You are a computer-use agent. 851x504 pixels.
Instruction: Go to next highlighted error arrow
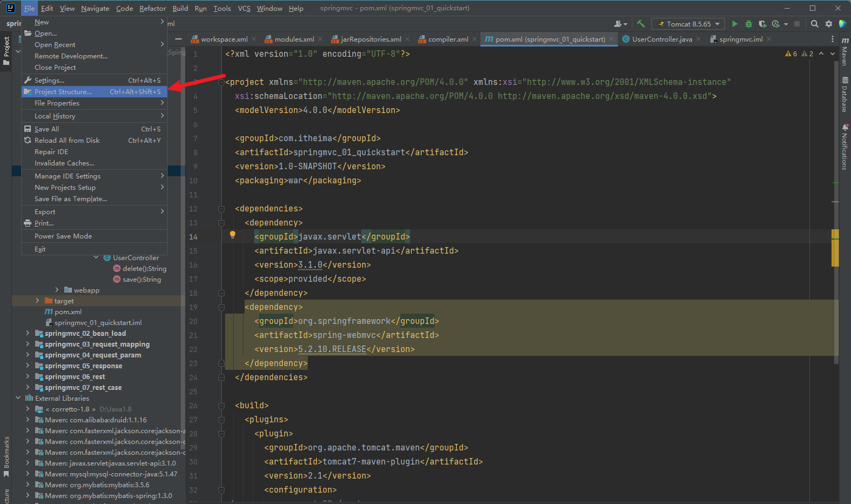pyautogui.click(x=833, y=54)
